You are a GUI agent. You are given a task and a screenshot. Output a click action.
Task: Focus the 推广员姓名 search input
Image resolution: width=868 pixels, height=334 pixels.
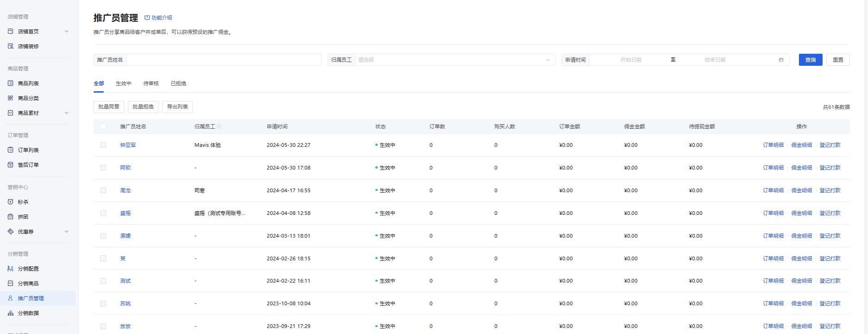click(x=224, y=60)
